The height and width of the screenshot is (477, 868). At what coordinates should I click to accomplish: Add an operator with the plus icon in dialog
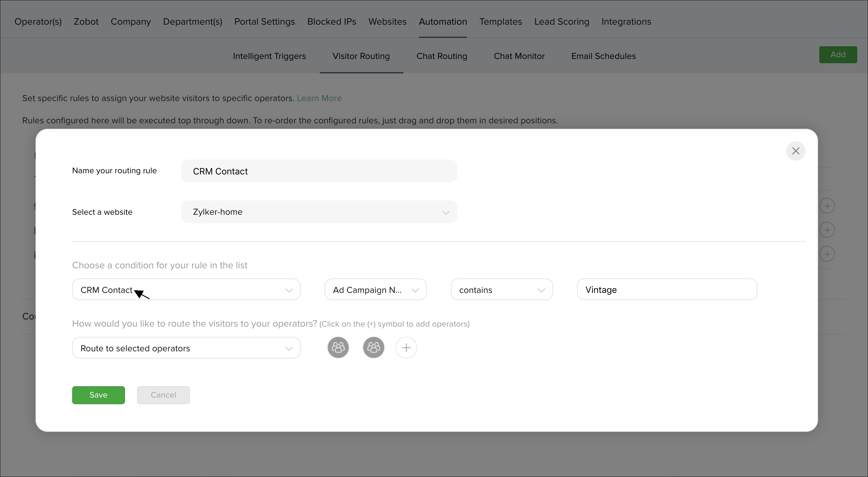(x=406, y=347)
